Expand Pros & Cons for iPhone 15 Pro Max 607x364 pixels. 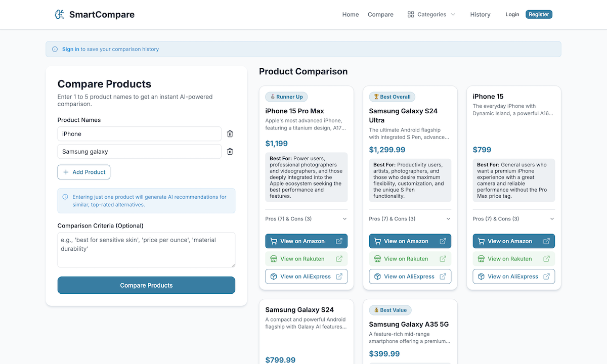click(306, 218)
